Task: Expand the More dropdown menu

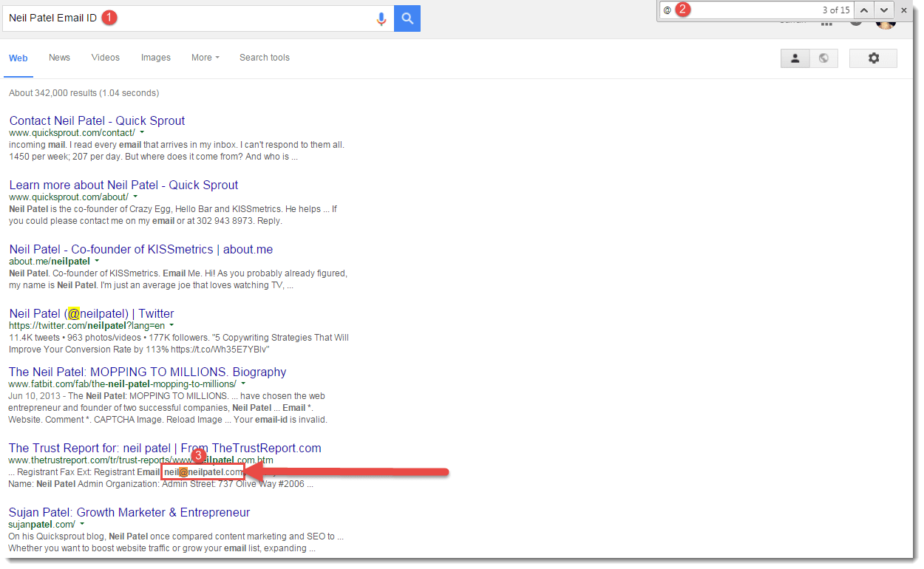Action: click(x=205, y=58)
